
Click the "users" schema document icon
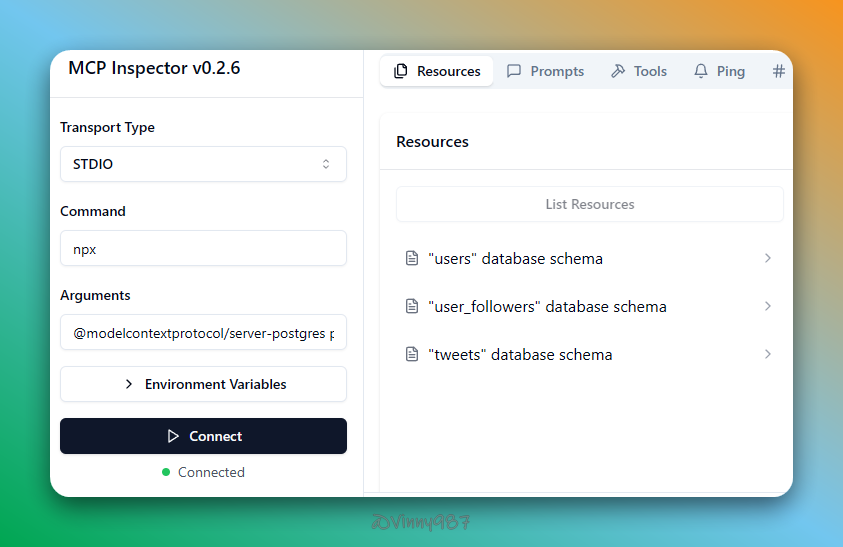(x=411, y=258)
